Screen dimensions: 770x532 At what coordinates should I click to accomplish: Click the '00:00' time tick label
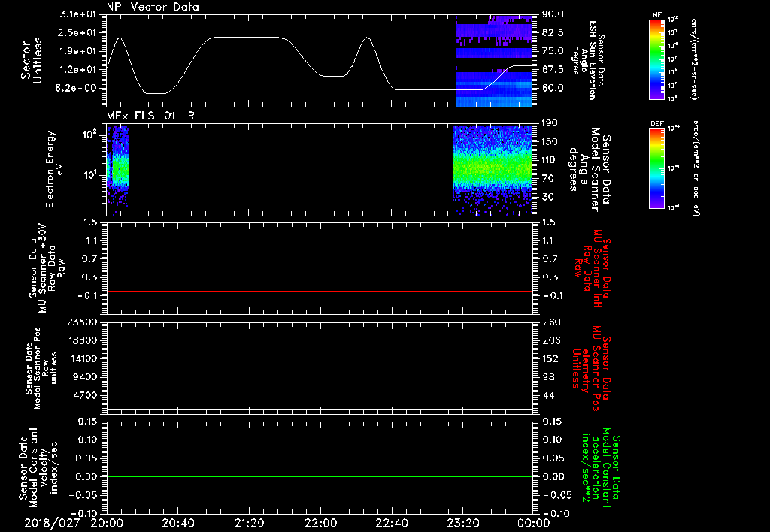coord(534,523)
